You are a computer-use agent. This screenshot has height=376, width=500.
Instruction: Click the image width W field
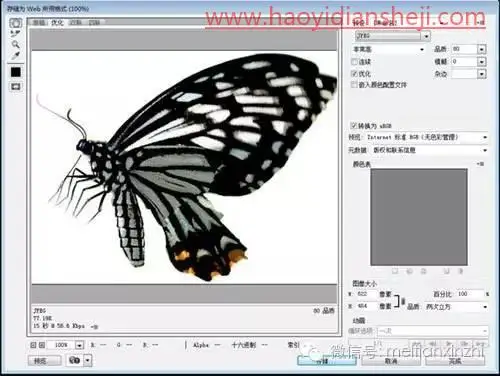click(x=366, y=294)
